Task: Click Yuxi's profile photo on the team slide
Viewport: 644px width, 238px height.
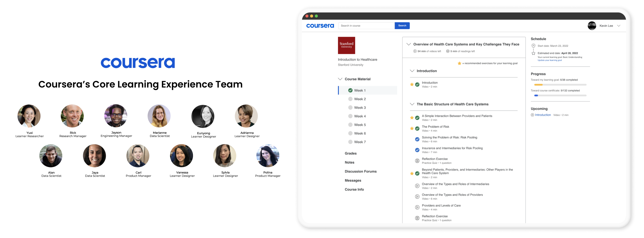Action: pos(29,116)
